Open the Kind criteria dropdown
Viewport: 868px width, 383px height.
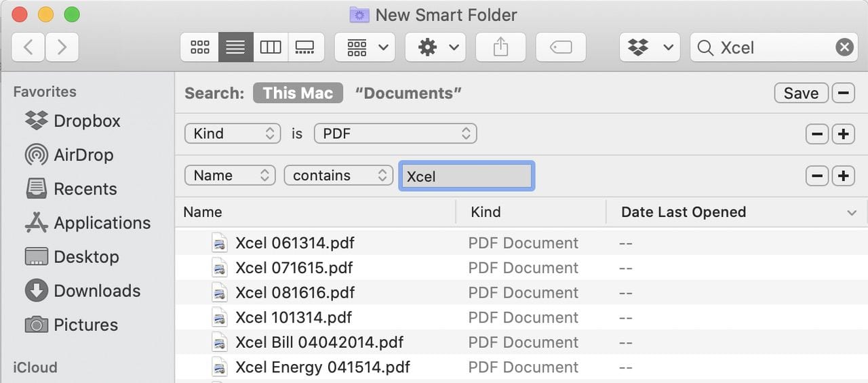tap(232, 134)
